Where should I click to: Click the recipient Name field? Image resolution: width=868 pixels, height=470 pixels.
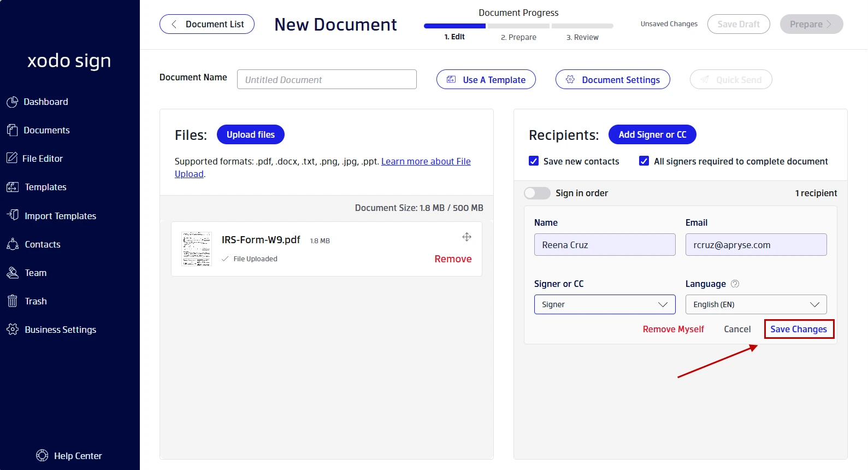click(605, 245)
